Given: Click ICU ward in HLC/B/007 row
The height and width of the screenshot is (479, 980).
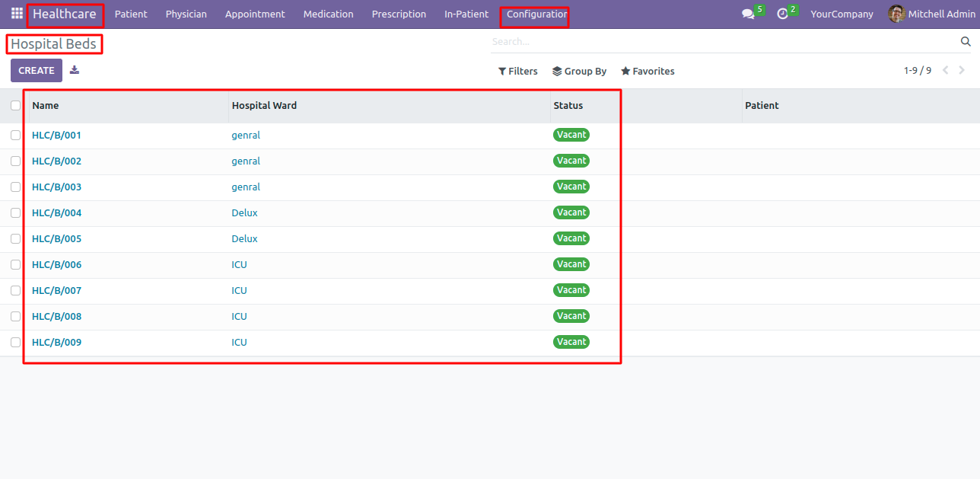Looking at the screenshot, I should 239,291.
